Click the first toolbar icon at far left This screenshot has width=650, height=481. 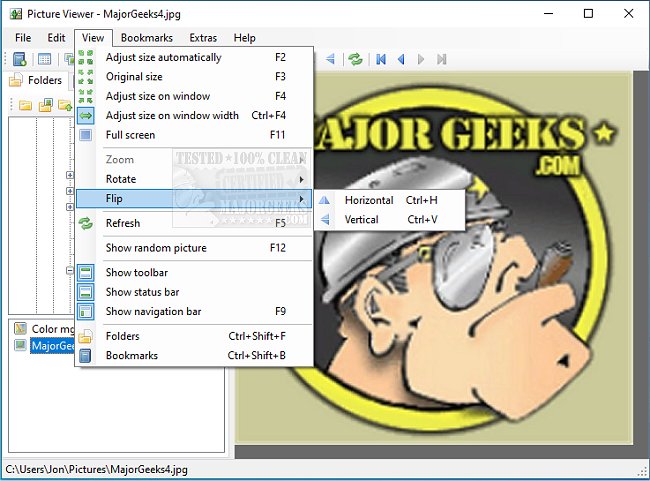pos(19,59)
